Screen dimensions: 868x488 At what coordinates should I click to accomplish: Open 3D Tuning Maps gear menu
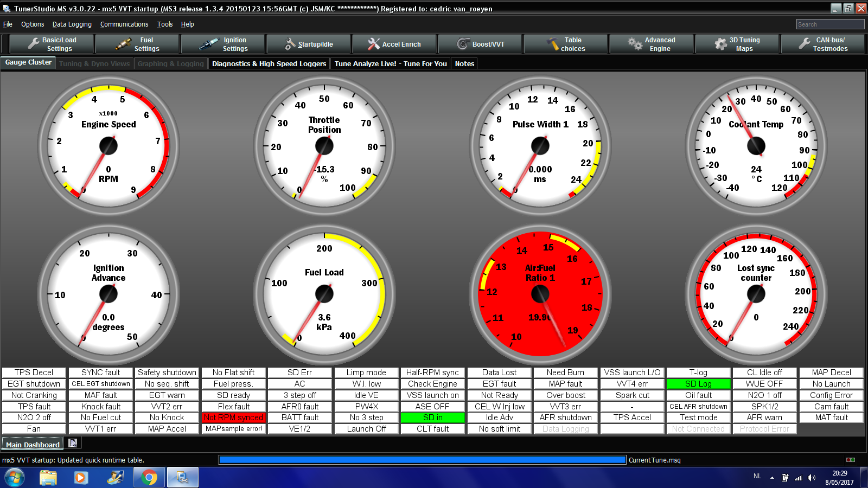[737, 44]
